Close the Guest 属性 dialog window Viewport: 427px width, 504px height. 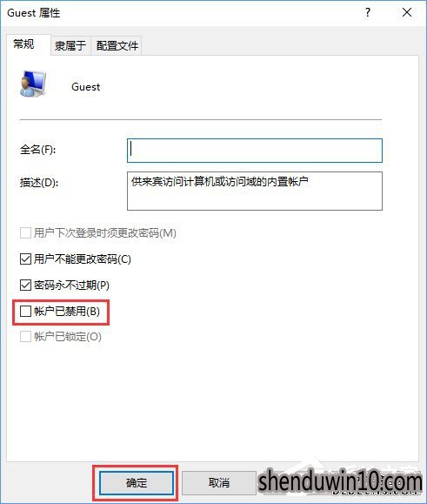[407, 13]
